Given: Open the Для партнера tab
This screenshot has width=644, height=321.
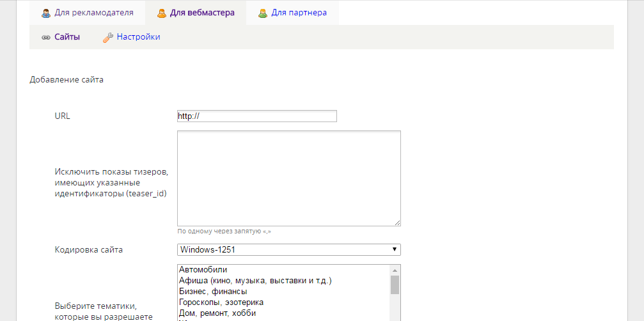Looking at the screenshot, I should coord(299,13).
